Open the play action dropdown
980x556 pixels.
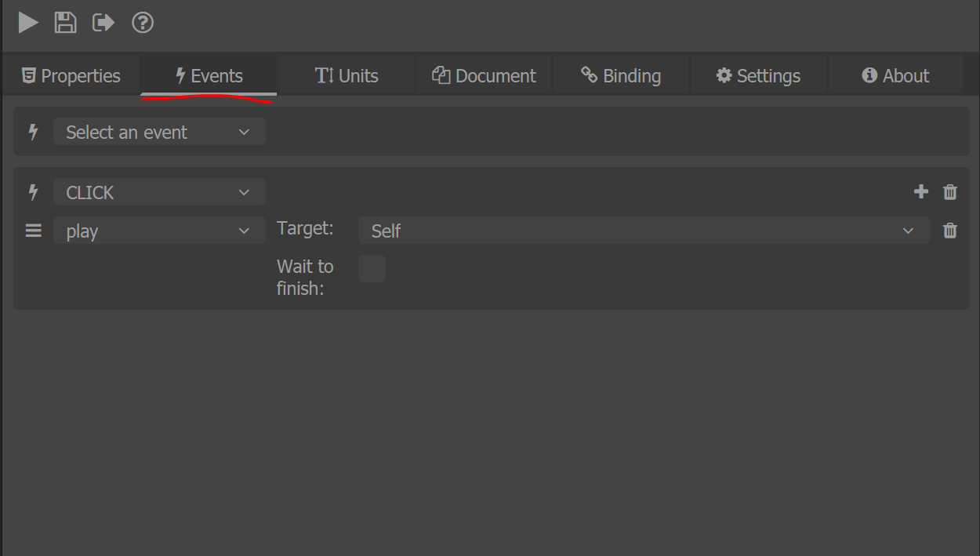click(x=159, y=230)
